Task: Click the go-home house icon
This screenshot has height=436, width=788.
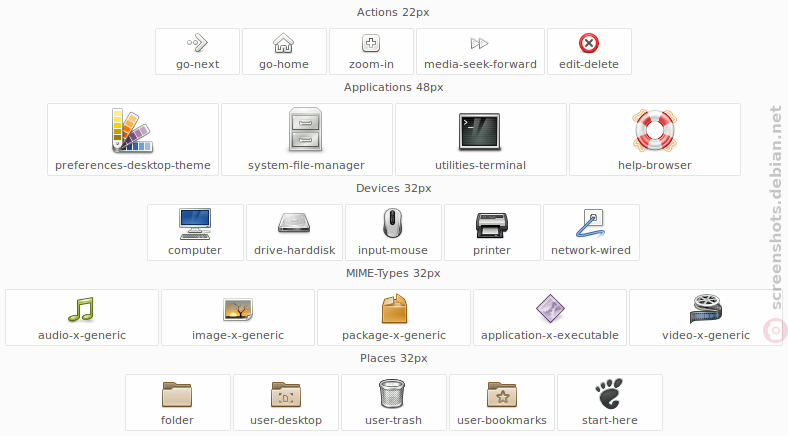Action: click(283, 43)
